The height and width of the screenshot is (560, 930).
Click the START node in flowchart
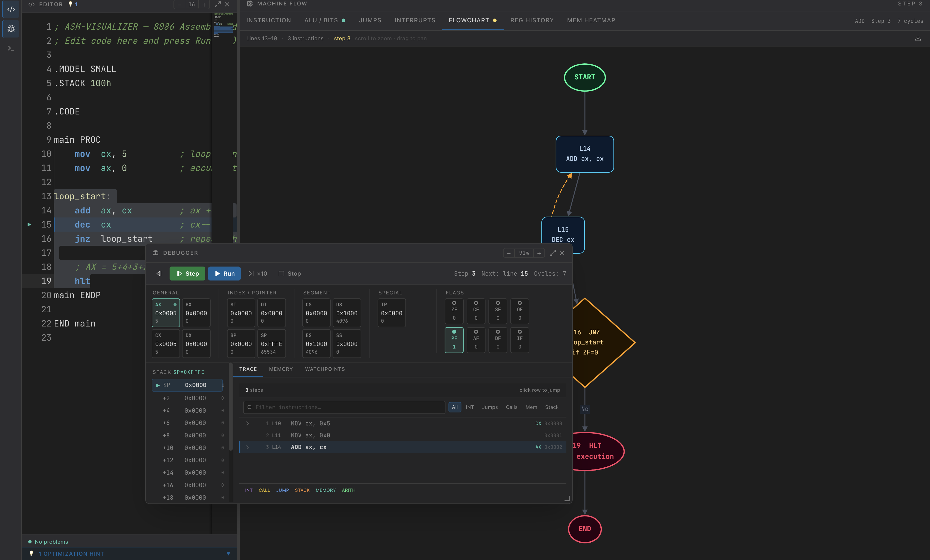[x=585, y=77]
